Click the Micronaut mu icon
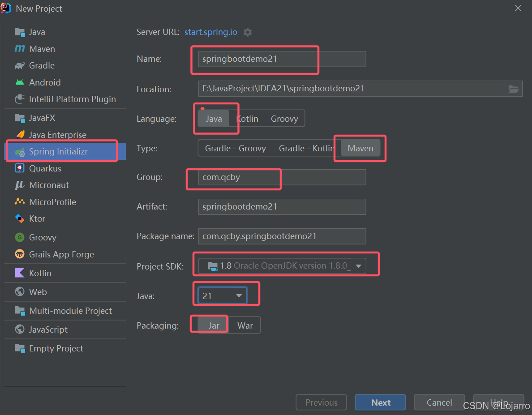The width and height of the screenshot is (532, 415). point(20,185)
